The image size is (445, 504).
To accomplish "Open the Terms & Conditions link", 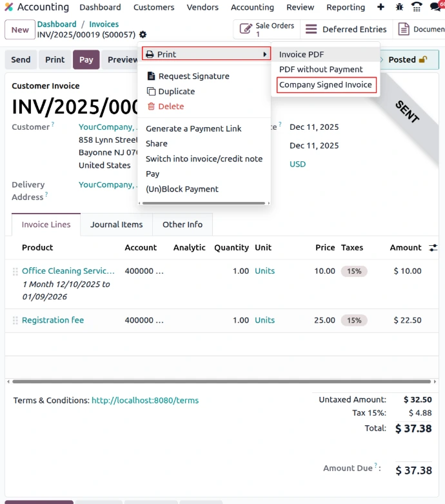I will [x=144, y=400].
